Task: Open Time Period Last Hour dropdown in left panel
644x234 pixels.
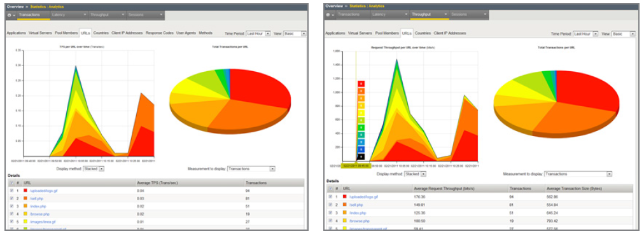Action: pos(258,34)
